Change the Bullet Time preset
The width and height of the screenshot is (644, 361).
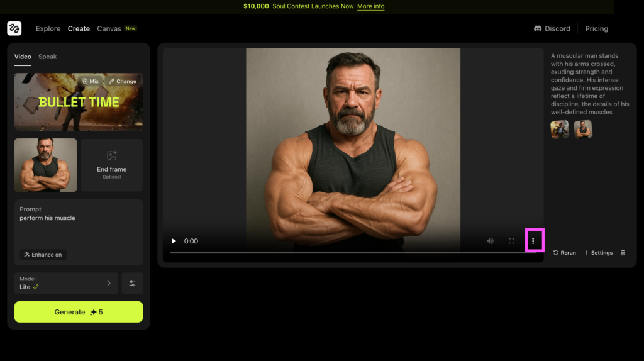122,81
